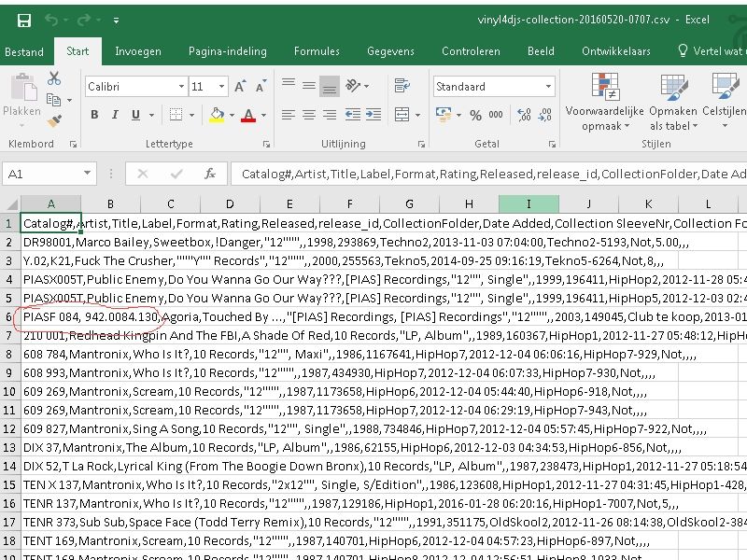Image resolution: width=747 pixels, height=560 pixels.
Task: Open the fill color dropdown arrow
Action: [x=232, y=115]
